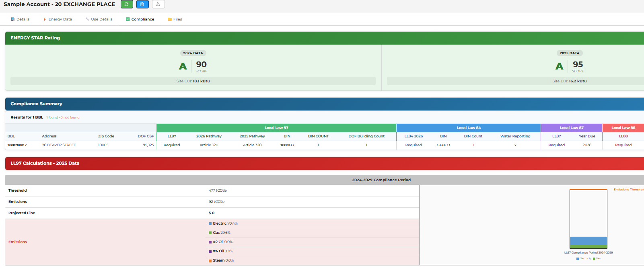This screenshot has width=644, height=268.
Task: Click the Local Law 84 column group header
Action: pos(469,128)
